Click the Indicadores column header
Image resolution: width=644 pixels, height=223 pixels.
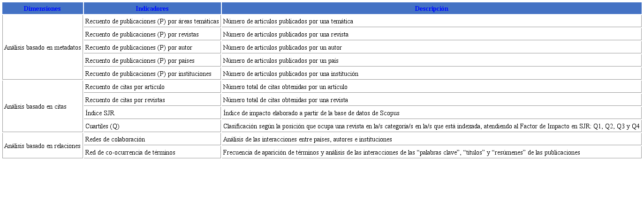152,8
